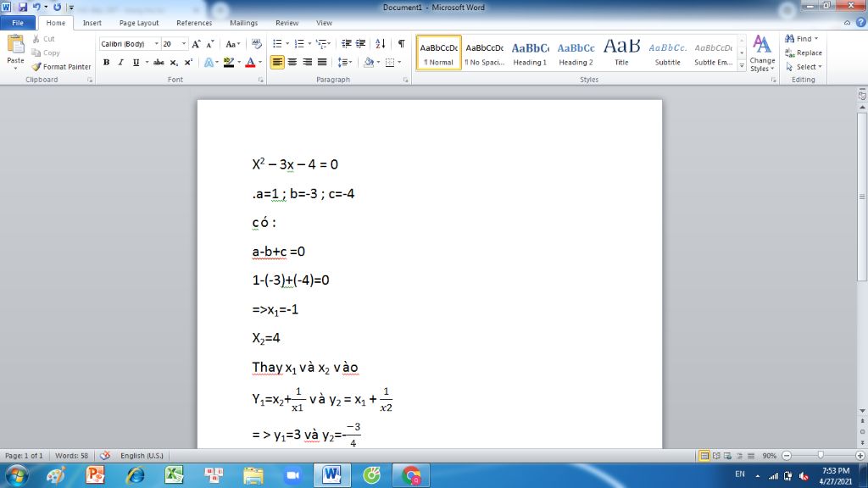Switch to Full Screen Reading view
868x488 pixels.
pyautogui.click(x=716, y=455)
